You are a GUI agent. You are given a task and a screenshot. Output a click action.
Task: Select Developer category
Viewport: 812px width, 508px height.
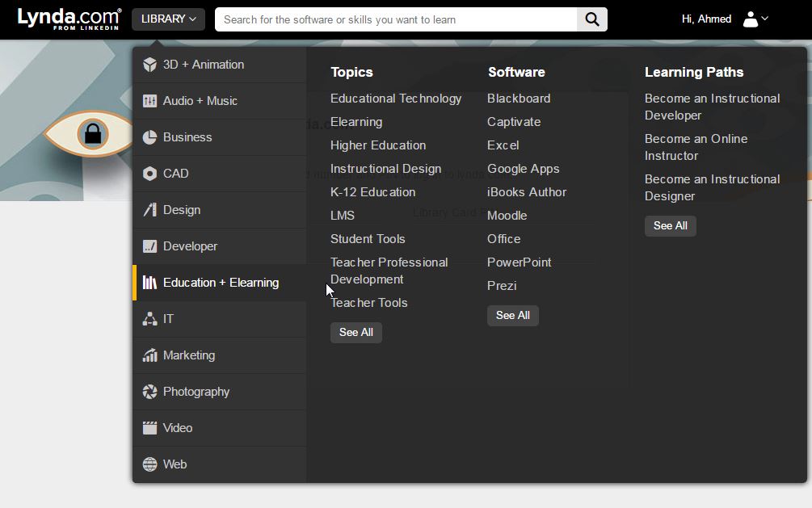220,246
